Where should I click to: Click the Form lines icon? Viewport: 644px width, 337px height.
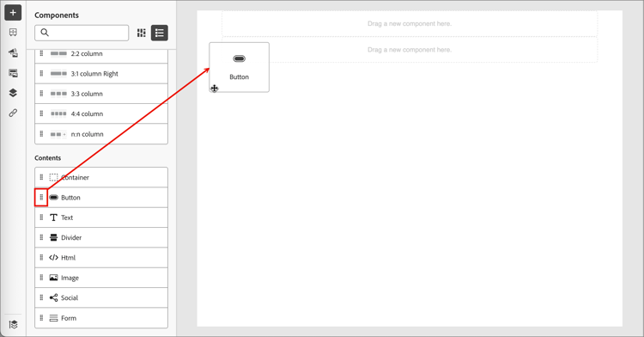(x=53, y=318)
